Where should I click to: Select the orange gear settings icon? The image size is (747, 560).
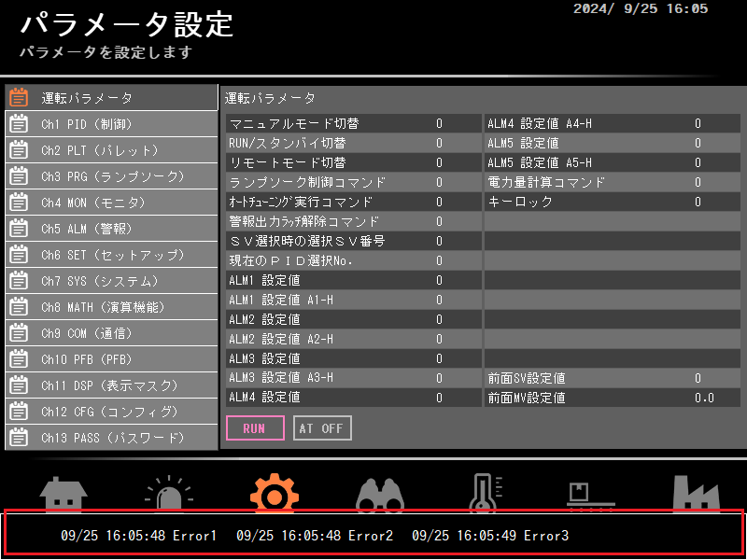coord(275,493)
